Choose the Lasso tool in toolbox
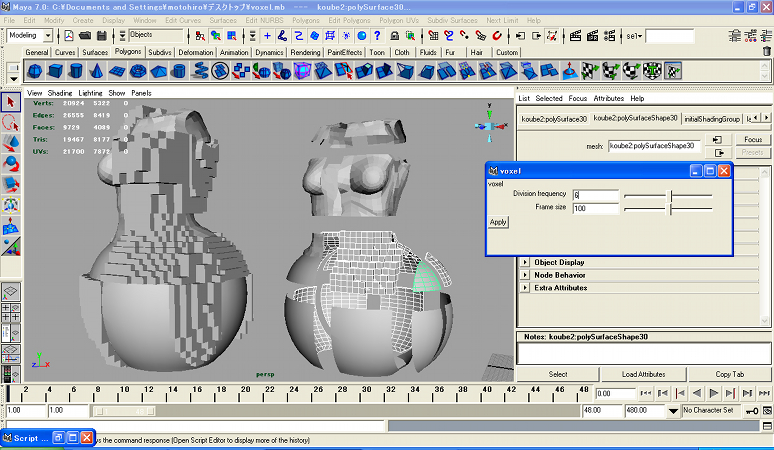The width and height of the screenshot is (774, 450). coord(11,122)
